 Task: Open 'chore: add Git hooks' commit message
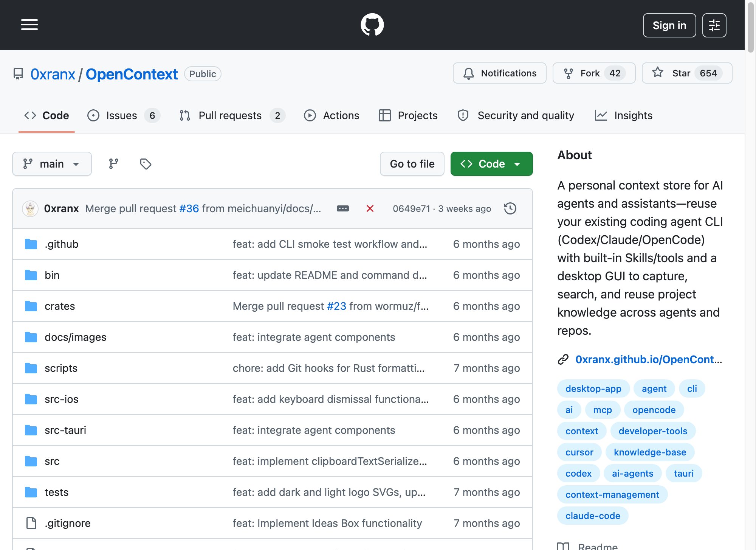tap(328, 368)
